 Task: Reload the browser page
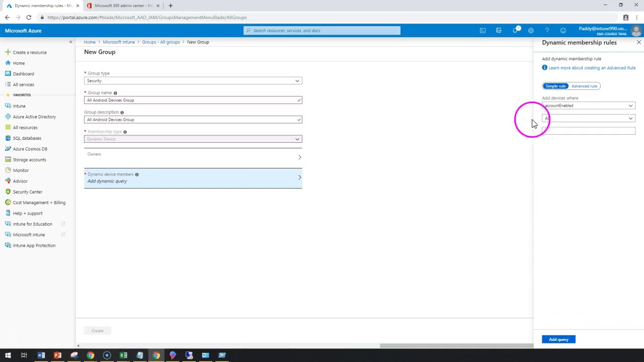(x=29, y=18)
